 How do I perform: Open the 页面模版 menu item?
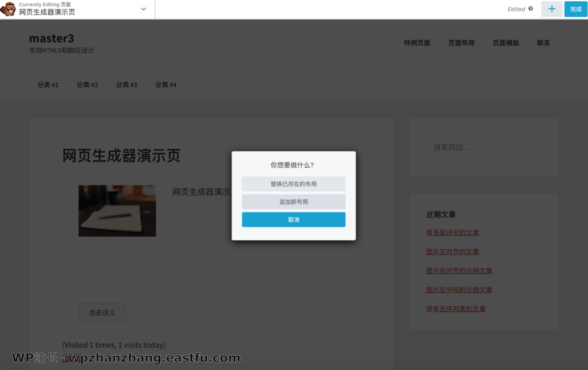click(x=506, y=43)
